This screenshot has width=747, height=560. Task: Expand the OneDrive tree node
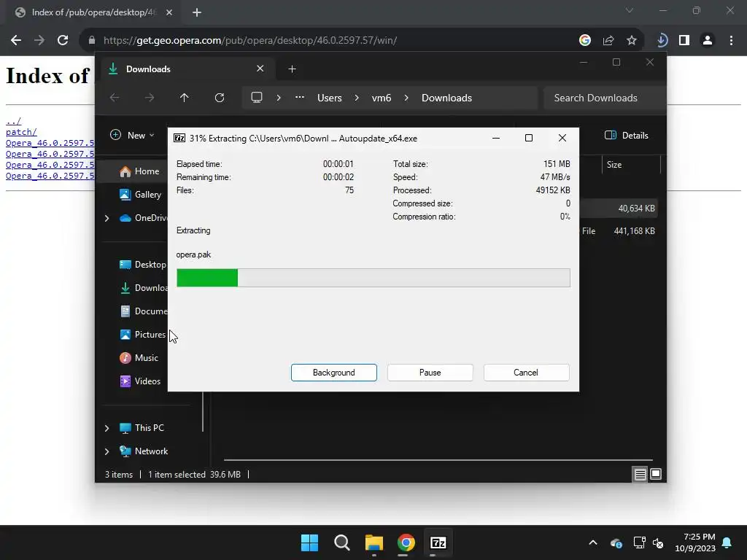coord(107,218)
